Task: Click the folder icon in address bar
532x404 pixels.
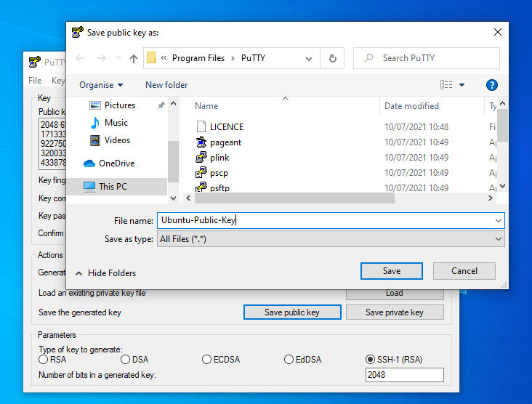Action: 151,57
